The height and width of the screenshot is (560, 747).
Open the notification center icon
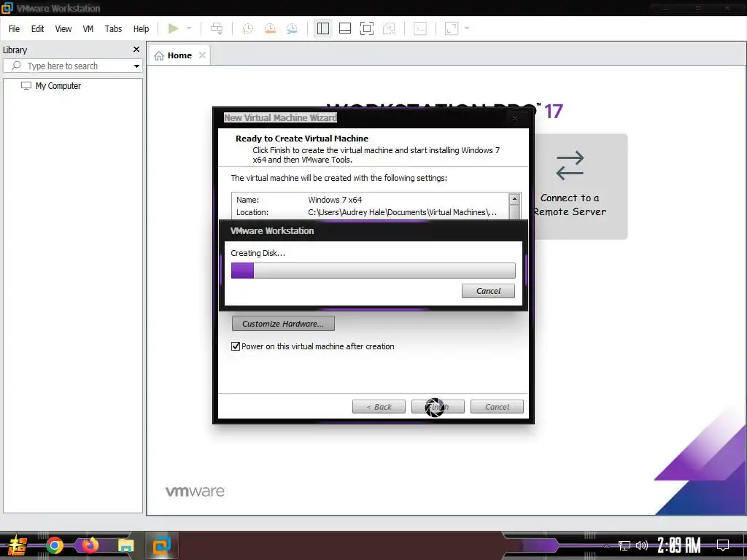pos(723,545)
